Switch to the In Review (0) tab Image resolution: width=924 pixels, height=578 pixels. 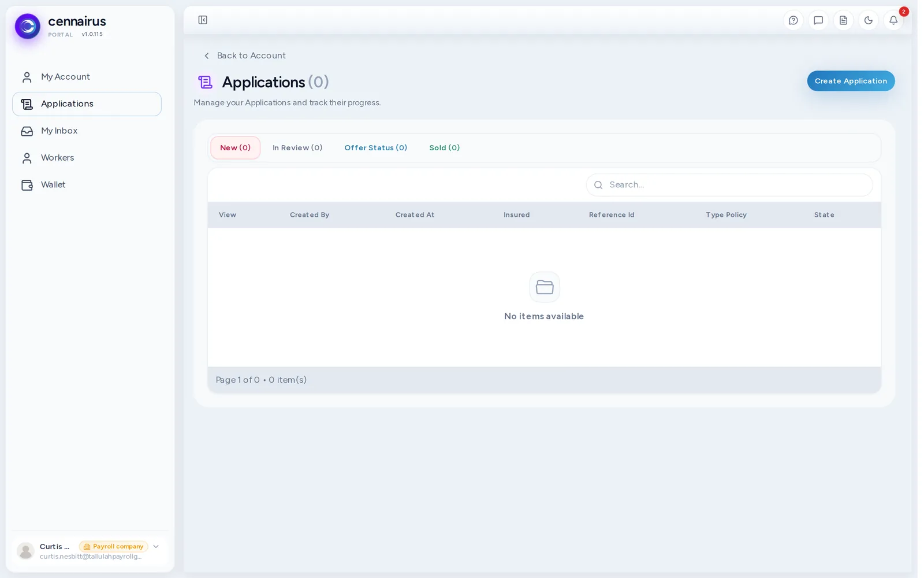coord(297,148)
